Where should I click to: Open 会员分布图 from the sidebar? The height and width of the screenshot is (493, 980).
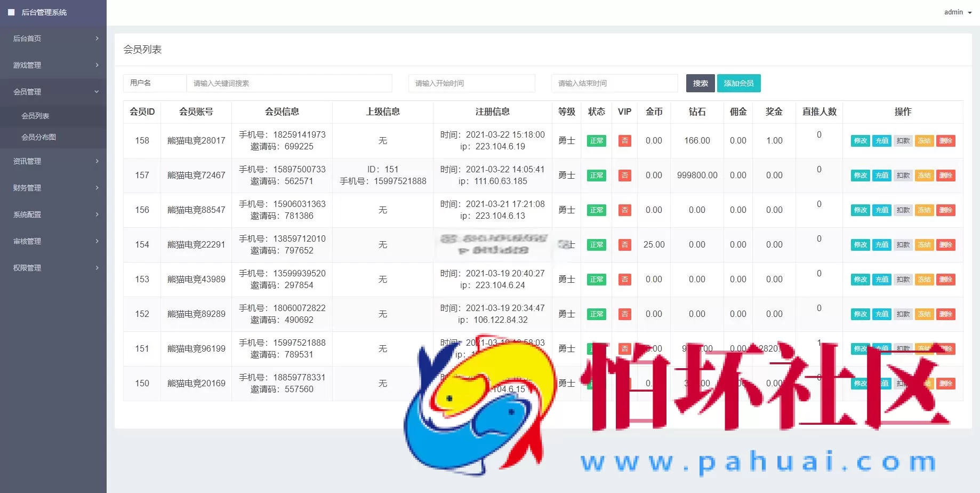pos(40,137)
